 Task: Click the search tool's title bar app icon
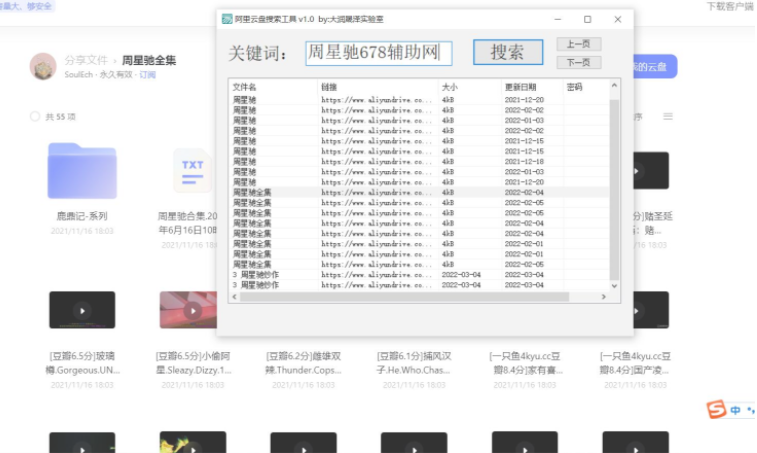pos(227,19)
